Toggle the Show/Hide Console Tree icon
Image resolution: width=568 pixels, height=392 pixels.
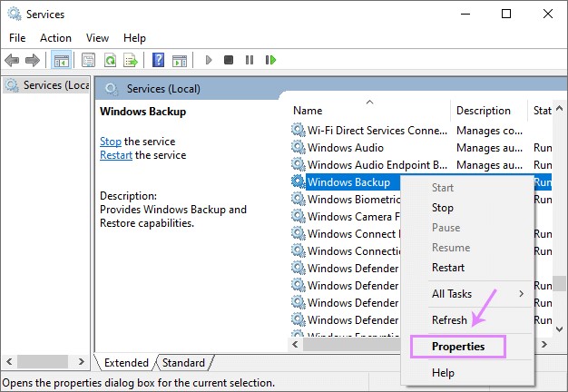coord(62,60)
